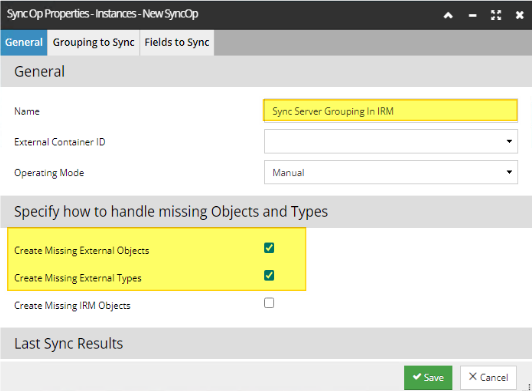Switch to the Grouping to Sync tab
Image resolution: width=532 pixels, height=391 pixels.
click(94, 42)
